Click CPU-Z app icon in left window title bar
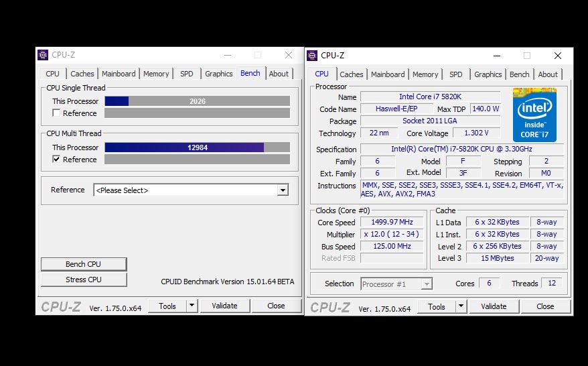 43,55
